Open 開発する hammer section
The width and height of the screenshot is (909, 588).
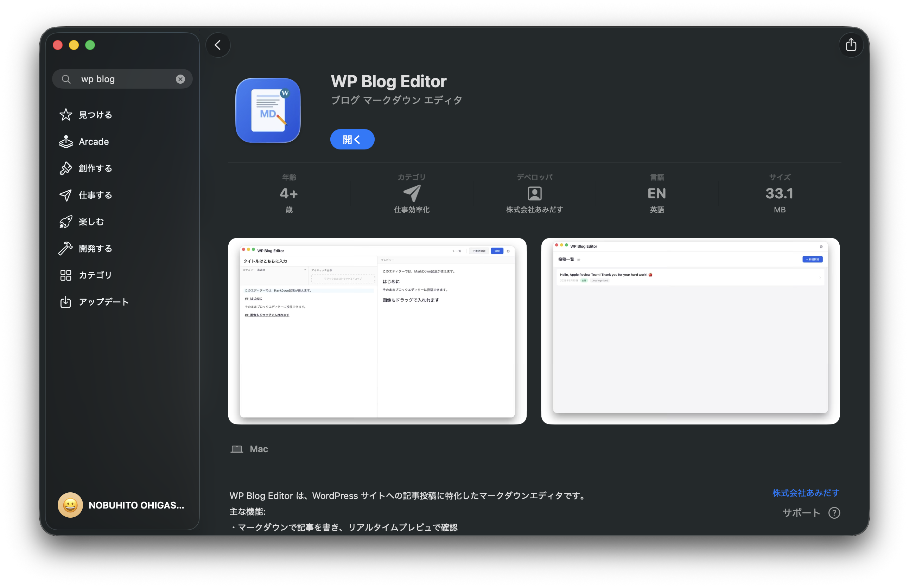pyautogui.click(x=95, y=249)
